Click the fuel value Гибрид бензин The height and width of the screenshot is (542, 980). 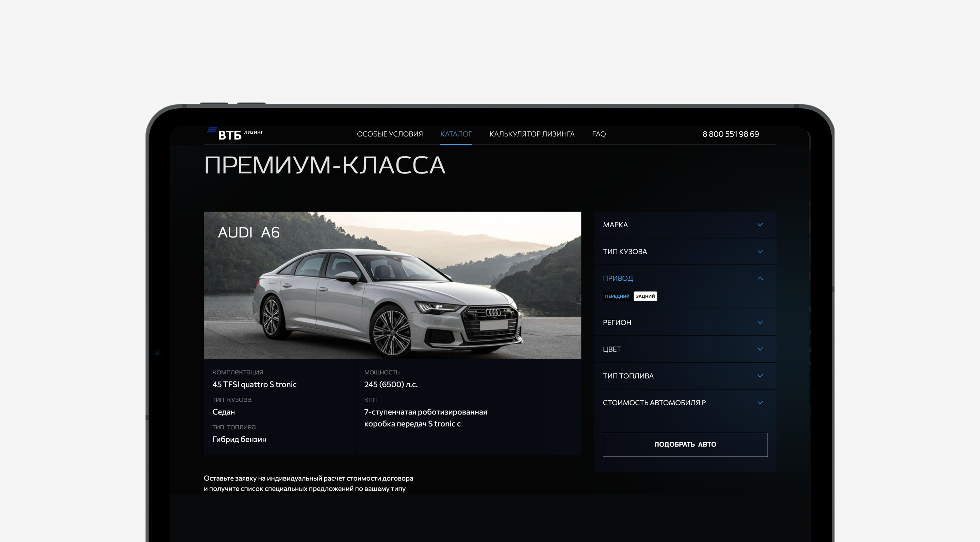point(239,439)
